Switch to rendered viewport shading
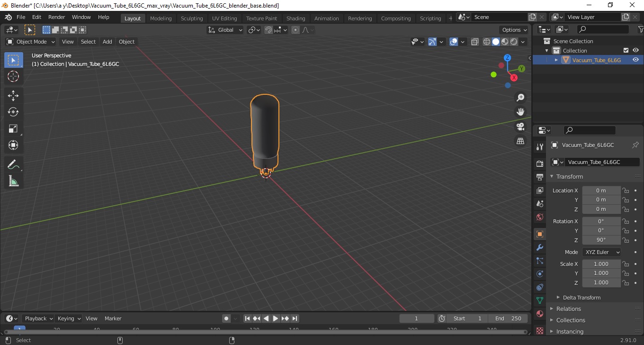Viewport: 644px width, 345px height. (514, 42)
